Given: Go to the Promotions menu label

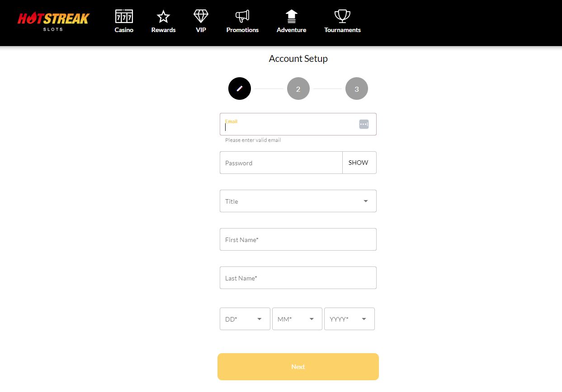Looking at the screenshot, I should [x=242, y=30].
